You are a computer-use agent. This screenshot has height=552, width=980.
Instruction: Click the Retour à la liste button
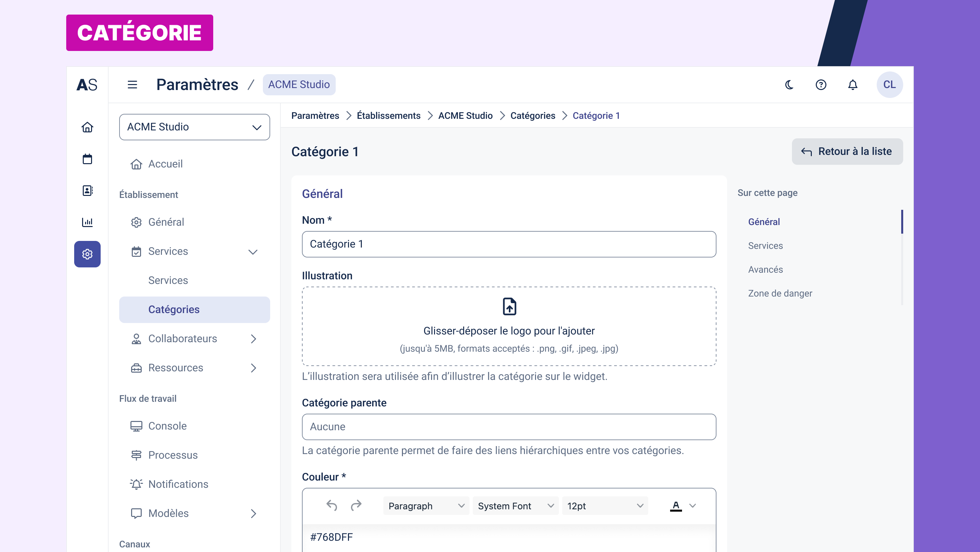point(847,151)
